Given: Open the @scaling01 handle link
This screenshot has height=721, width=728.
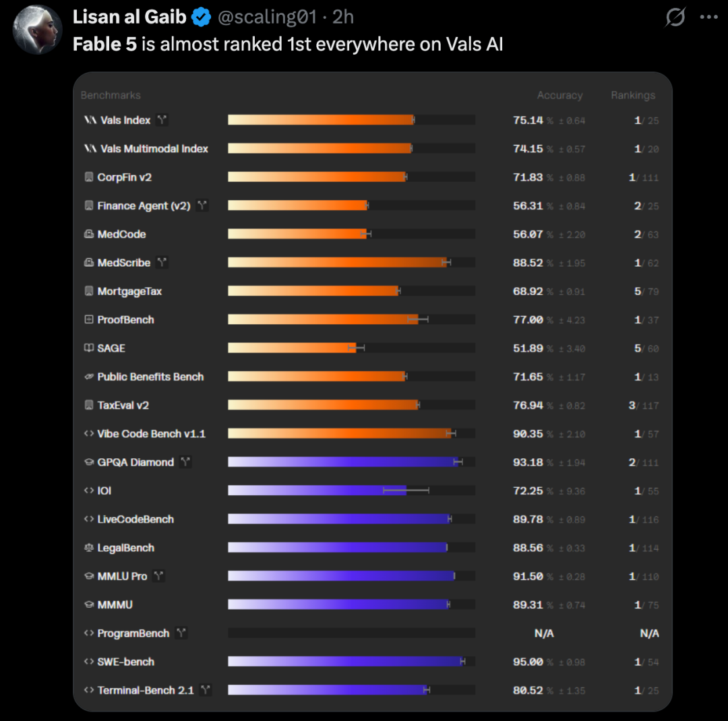Looking at the screenshot, I should (x=267, y=17).
